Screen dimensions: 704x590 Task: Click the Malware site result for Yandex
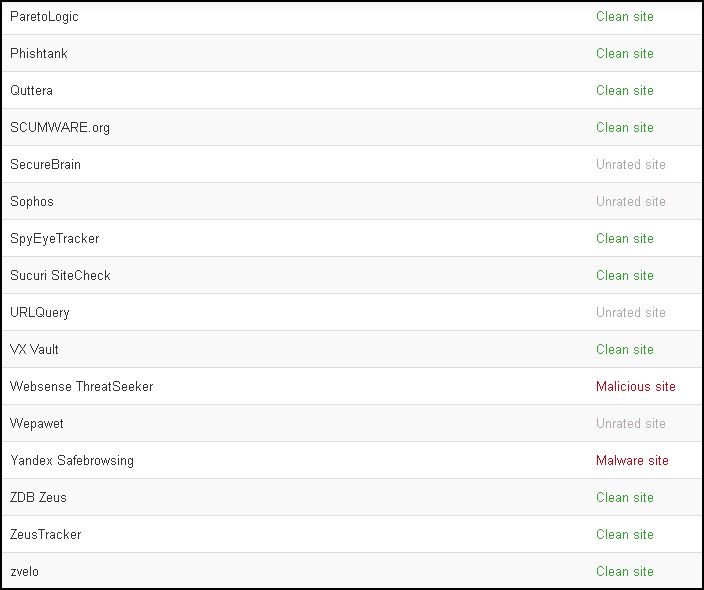tap(632, 460)
